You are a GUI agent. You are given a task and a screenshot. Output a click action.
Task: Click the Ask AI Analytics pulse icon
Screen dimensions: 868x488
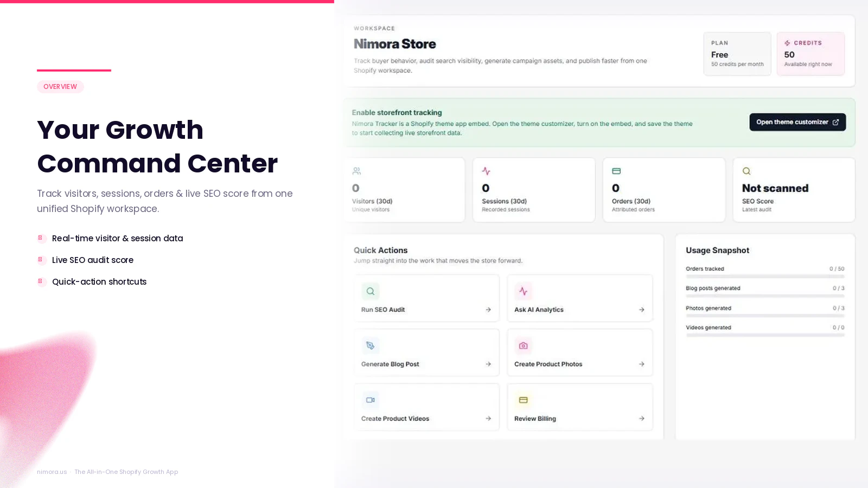coord(524,291)
